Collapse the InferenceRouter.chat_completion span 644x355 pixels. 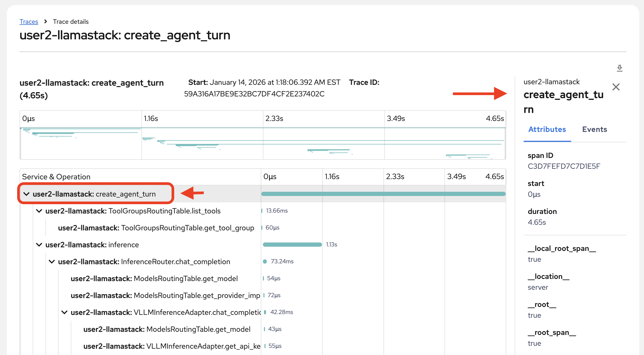51,261
